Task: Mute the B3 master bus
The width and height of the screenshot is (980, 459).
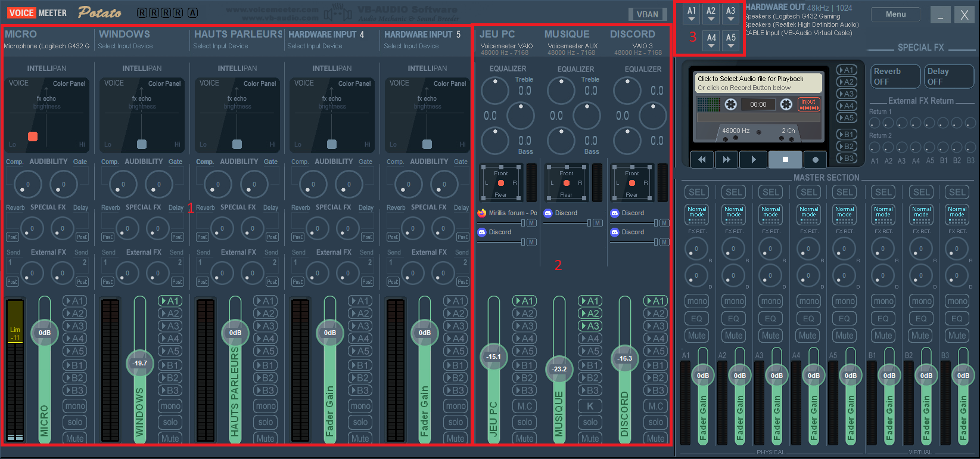Action: click(x=957, y=335)
